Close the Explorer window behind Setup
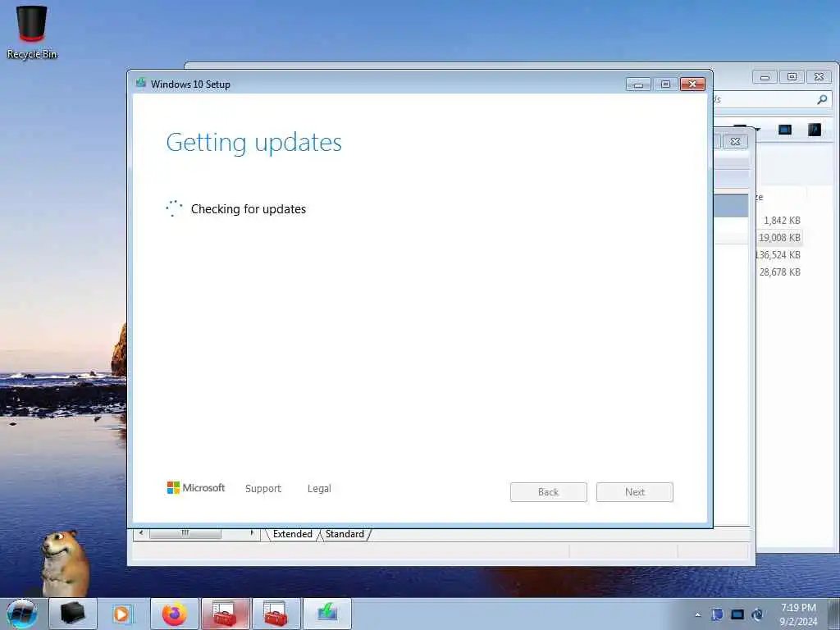 (x=819, y=77)
